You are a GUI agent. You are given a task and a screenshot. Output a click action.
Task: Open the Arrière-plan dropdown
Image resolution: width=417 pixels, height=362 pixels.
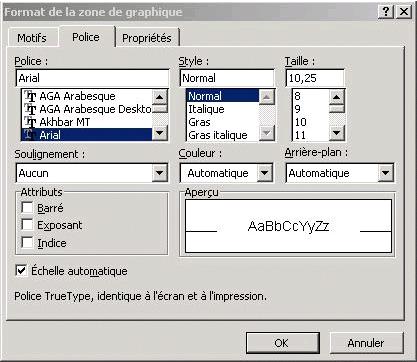click(385, 173)
